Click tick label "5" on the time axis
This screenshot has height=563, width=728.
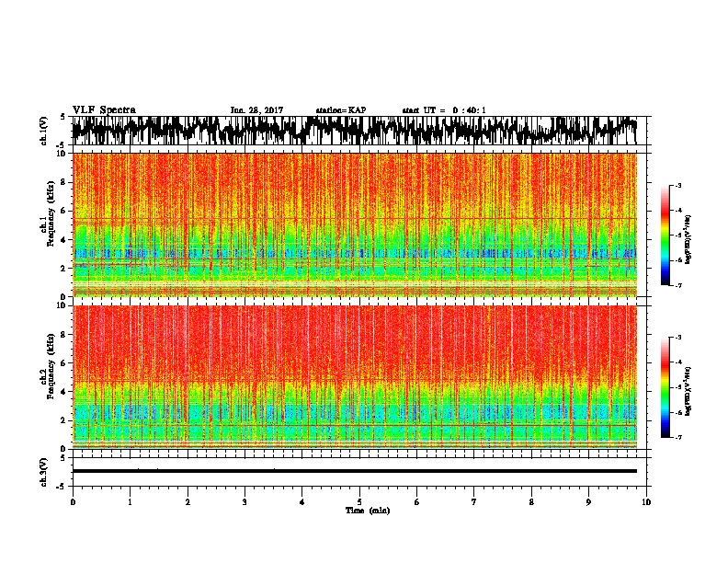point(359,502)
